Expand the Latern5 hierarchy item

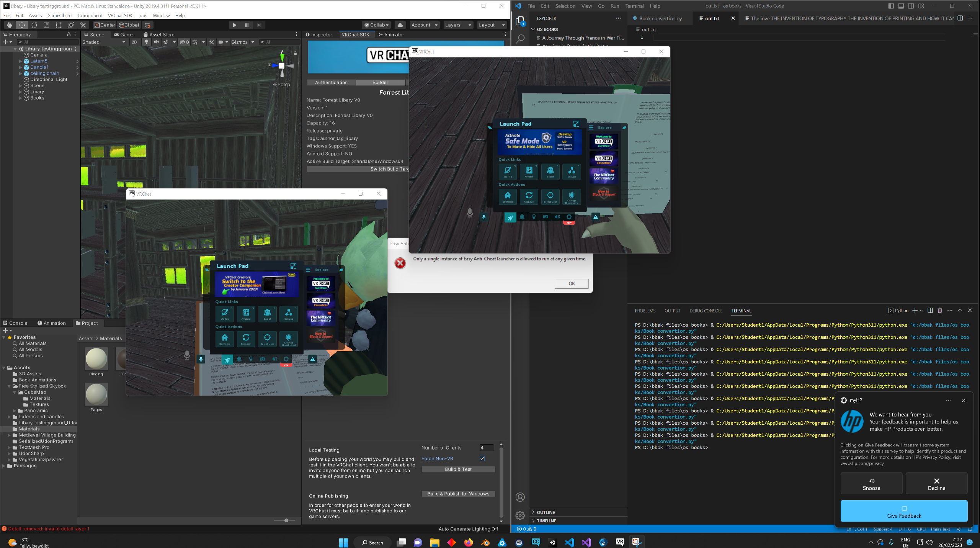coord(21,61)
